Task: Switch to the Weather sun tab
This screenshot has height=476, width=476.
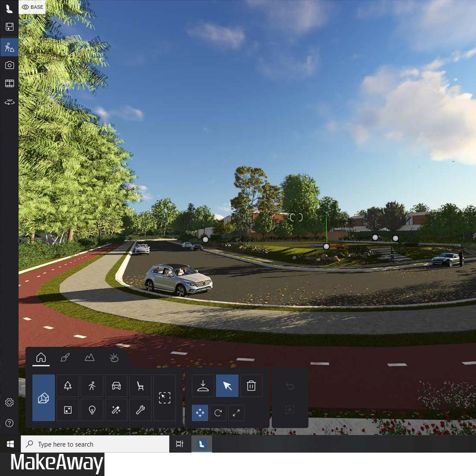Action: (x=114, y=357)
